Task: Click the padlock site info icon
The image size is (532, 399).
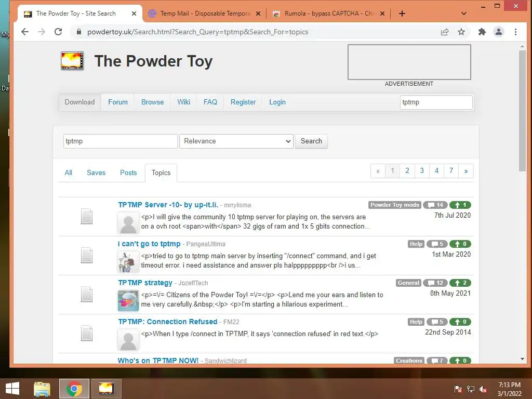Action: (79, 32)
